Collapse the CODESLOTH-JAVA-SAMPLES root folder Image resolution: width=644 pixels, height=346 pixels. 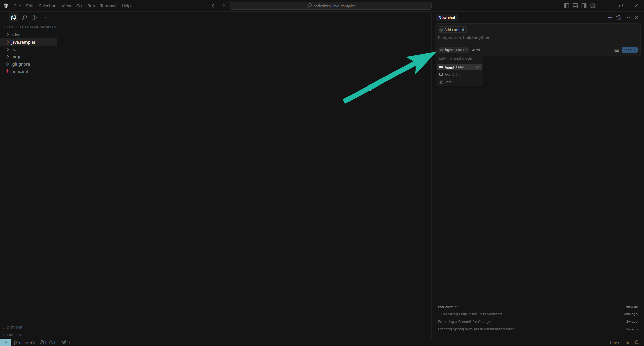[29, 27]
